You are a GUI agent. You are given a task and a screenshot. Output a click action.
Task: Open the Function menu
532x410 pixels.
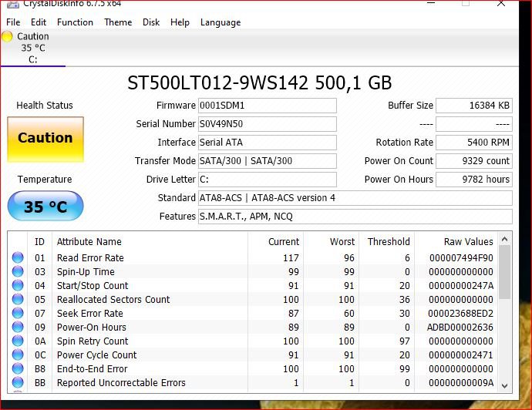75,22
